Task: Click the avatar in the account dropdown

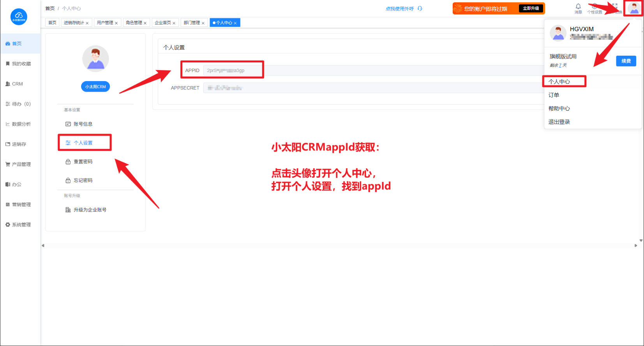Action: pyautogui.click(x=558, y=33)
